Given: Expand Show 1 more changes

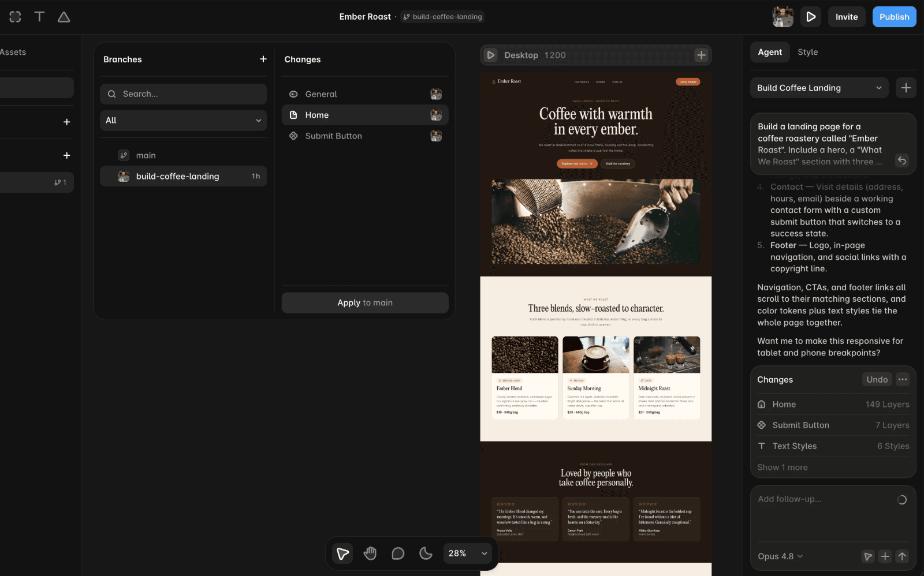Looking at the screenshot, I should (x=782, y=467).
